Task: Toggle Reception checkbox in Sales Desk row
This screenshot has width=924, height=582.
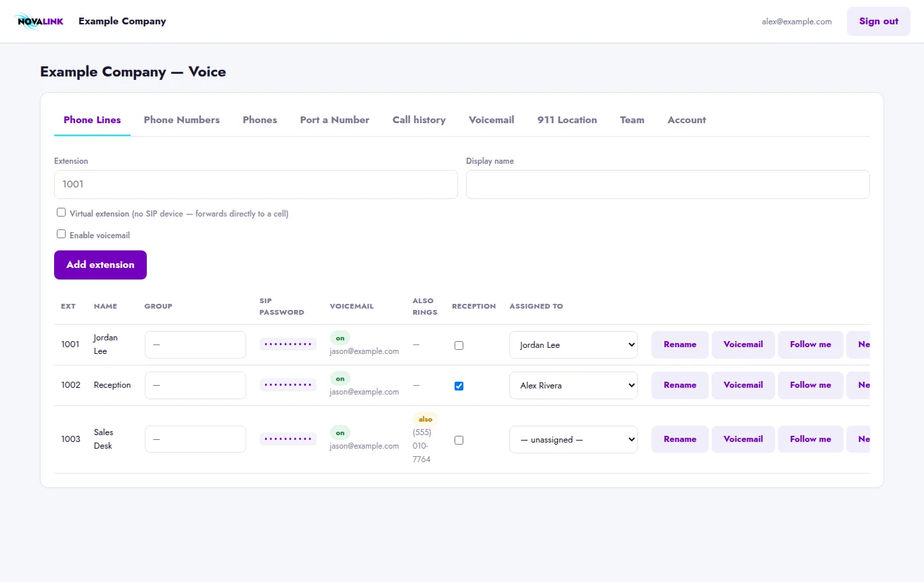Action: point(459,440)
